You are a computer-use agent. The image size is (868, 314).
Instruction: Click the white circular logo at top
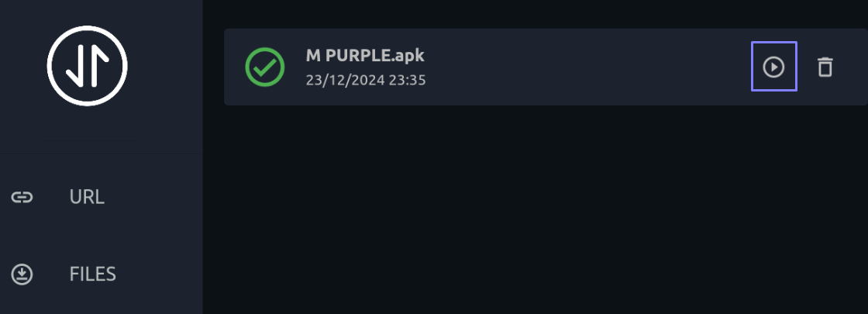(88, 65)
